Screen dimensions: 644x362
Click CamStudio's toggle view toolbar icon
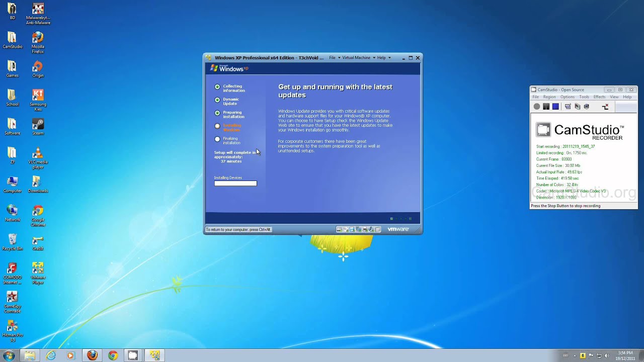568,107
